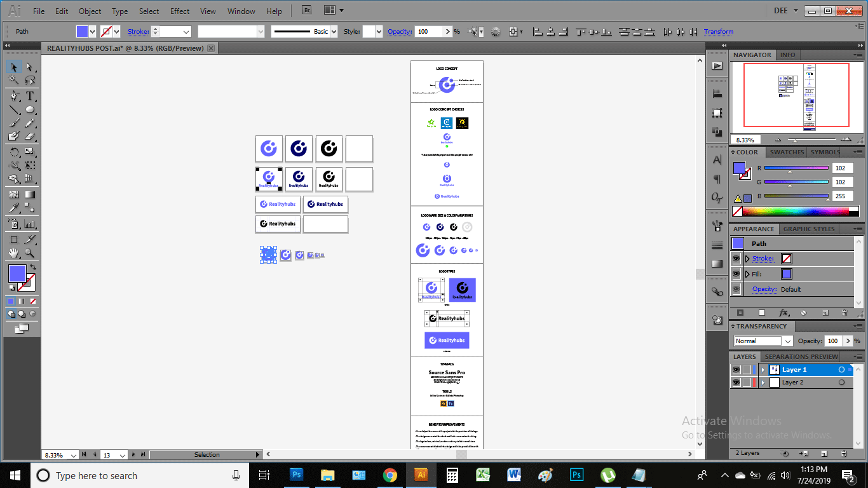
Task: Hide Layer 1 with its eye icon
Action: [736, 369]
